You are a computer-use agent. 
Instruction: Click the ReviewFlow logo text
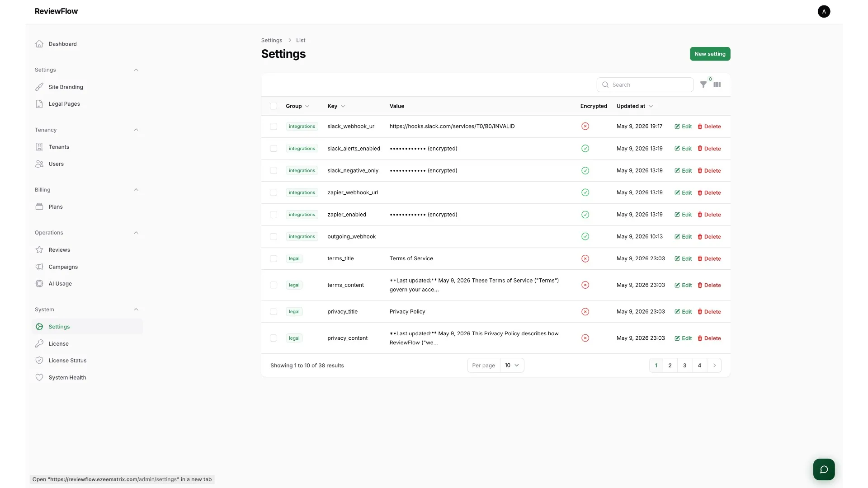pyautogui.click(x=56, y=11)
